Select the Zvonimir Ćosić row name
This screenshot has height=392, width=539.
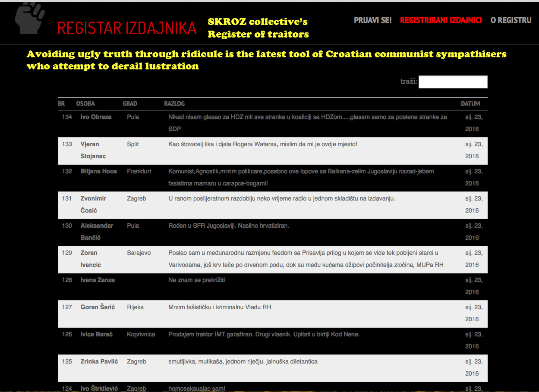pos(93,204)
